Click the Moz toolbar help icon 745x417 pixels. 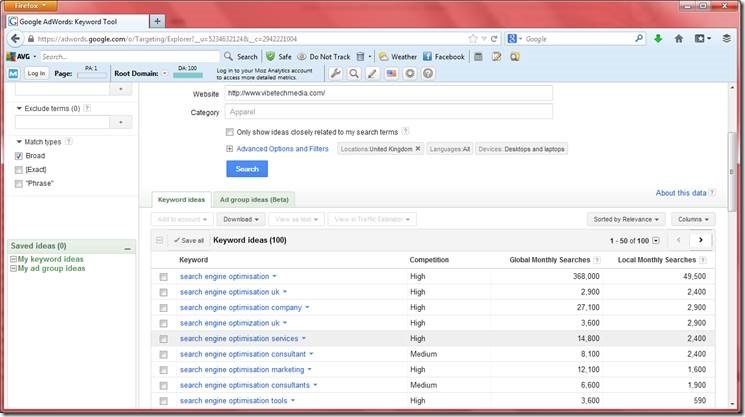[428, 74]
